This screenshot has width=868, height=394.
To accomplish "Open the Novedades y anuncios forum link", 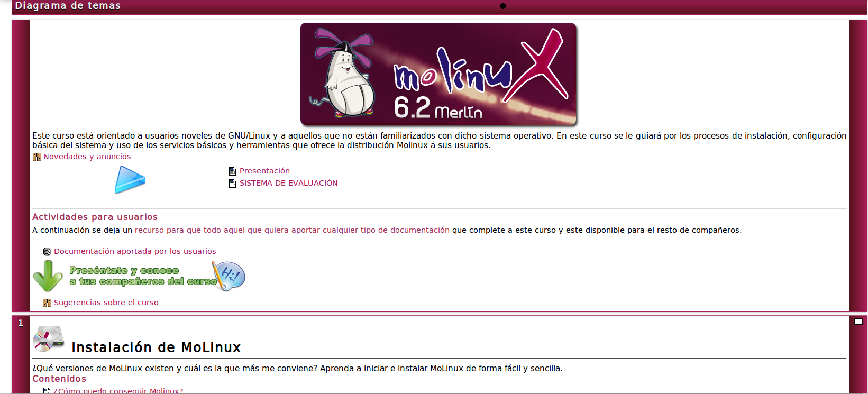I will (87, 157).
